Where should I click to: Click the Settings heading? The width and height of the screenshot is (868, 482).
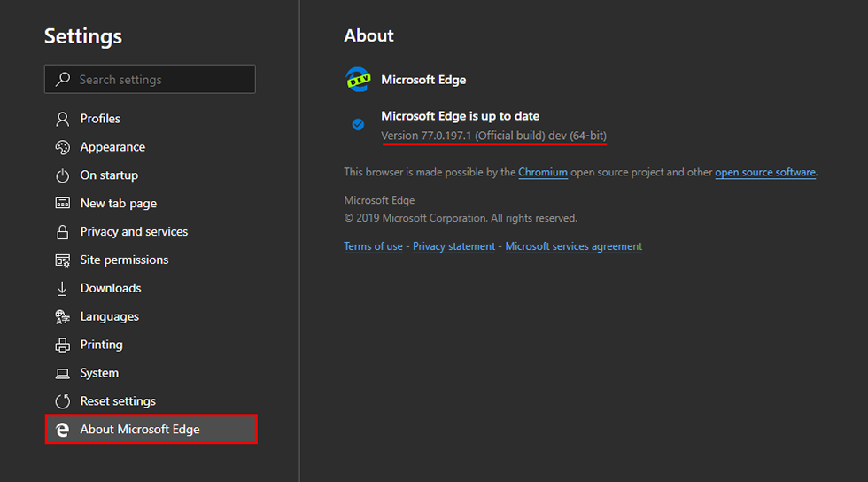click(x=83, y=36)
